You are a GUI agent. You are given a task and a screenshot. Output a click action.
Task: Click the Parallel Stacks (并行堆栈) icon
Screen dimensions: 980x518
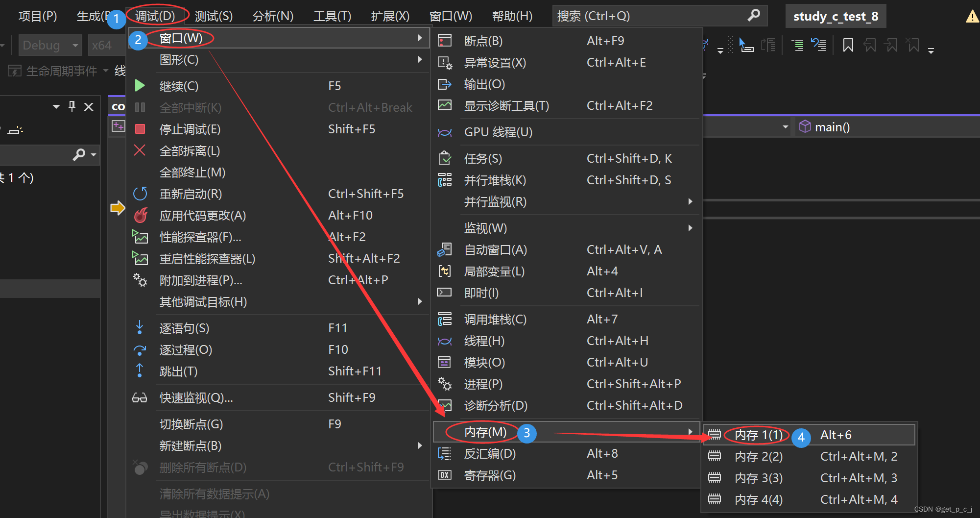(x=445, y=180)
